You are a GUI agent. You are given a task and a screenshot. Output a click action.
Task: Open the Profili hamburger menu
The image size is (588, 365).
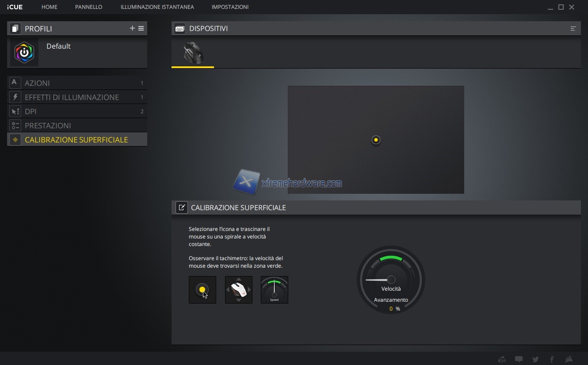click(141, 28)
